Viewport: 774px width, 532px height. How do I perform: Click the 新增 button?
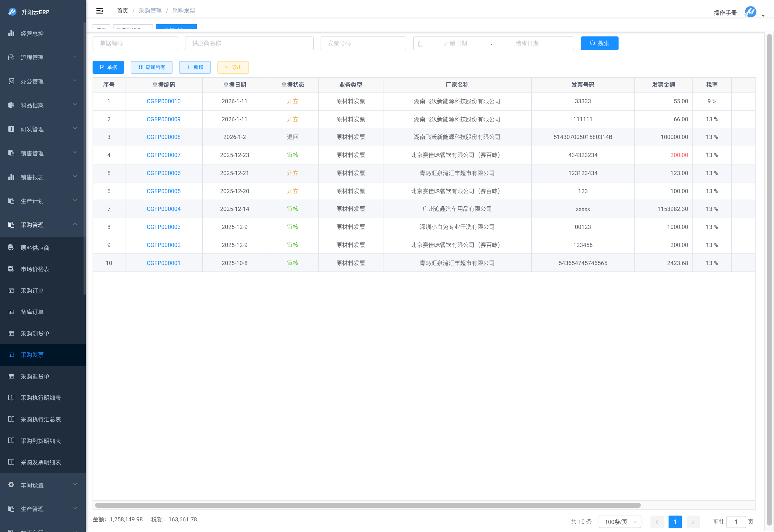(x=195, y=67)
